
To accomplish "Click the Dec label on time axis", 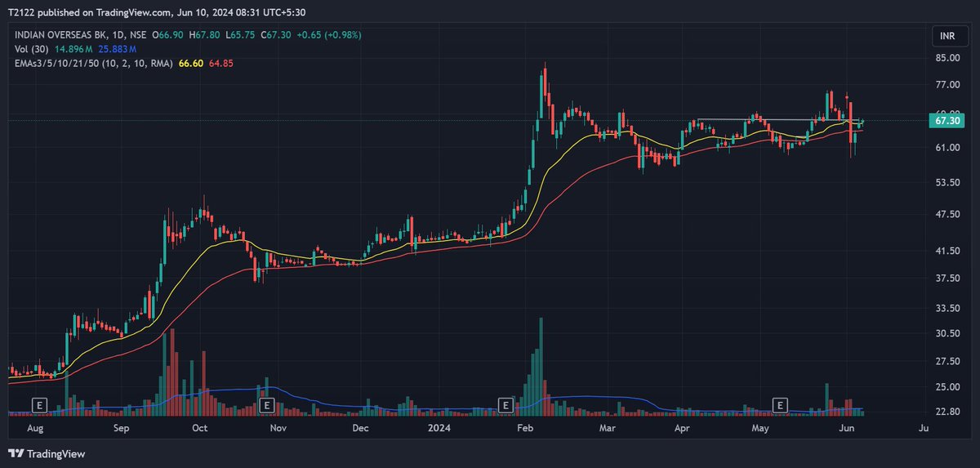I will [x=361, y=428].
